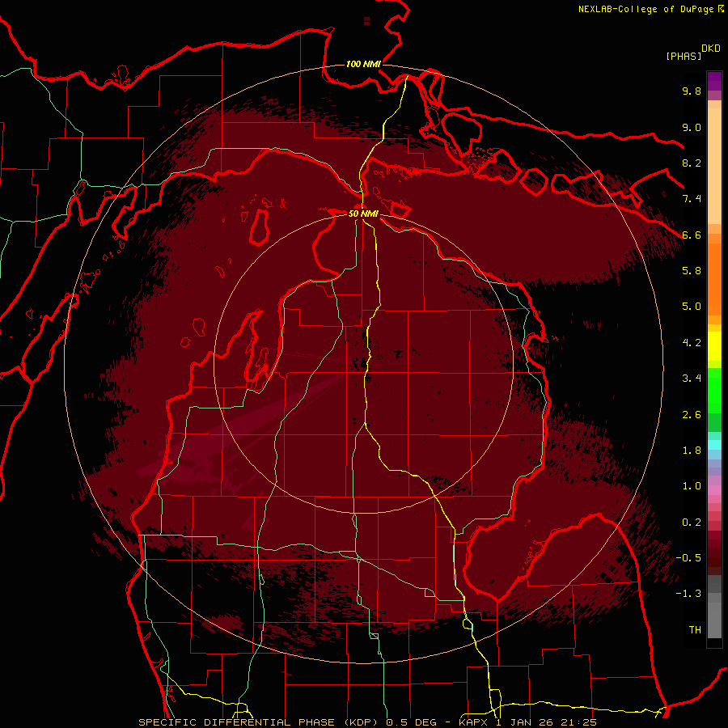Pick the peach band of the color scale
728x728 pixels.
(714, 165)
